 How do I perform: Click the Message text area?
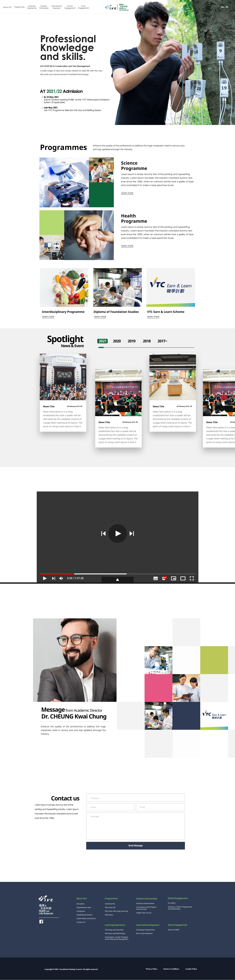135,826
